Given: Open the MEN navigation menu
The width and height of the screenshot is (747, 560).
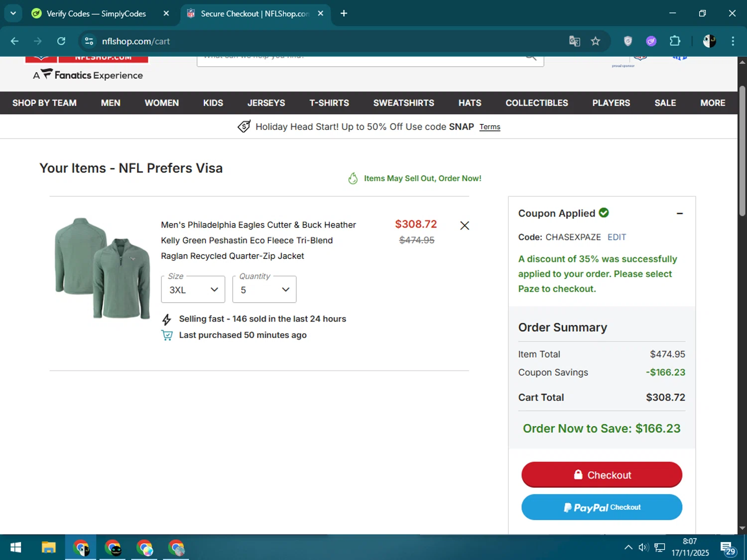Looking at the screenshot, I should 111,103.
